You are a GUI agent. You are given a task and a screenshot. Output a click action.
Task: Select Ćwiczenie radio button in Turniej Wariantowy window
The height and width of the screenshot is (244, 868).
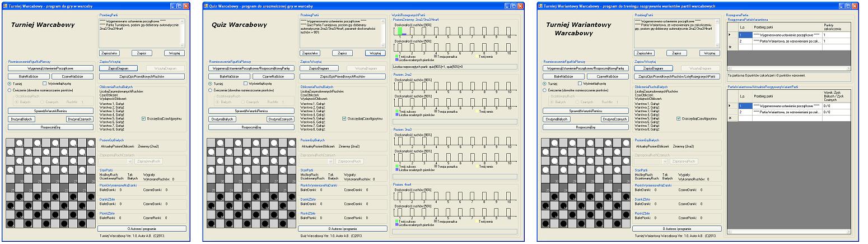click(544, 90)
